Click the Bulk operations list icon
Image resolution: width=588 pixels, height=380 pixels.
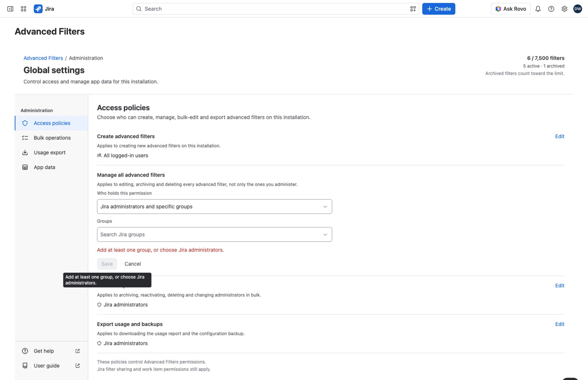25,138
